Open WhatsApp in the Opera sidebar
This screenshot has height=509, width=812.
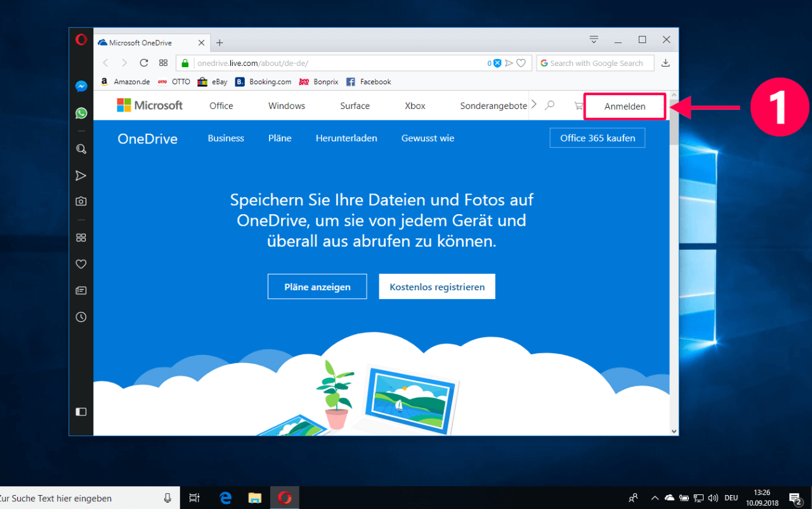81,113
